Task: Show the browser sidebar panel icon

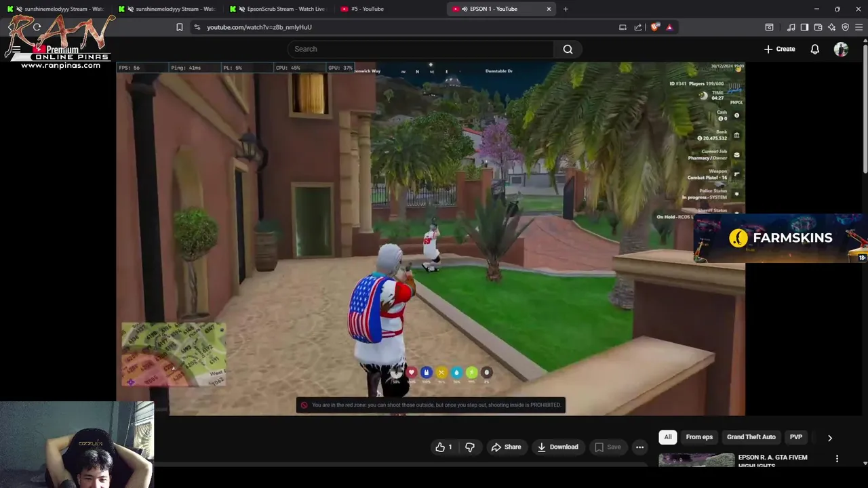Action: pyautogui.click(x=804, y=27)
